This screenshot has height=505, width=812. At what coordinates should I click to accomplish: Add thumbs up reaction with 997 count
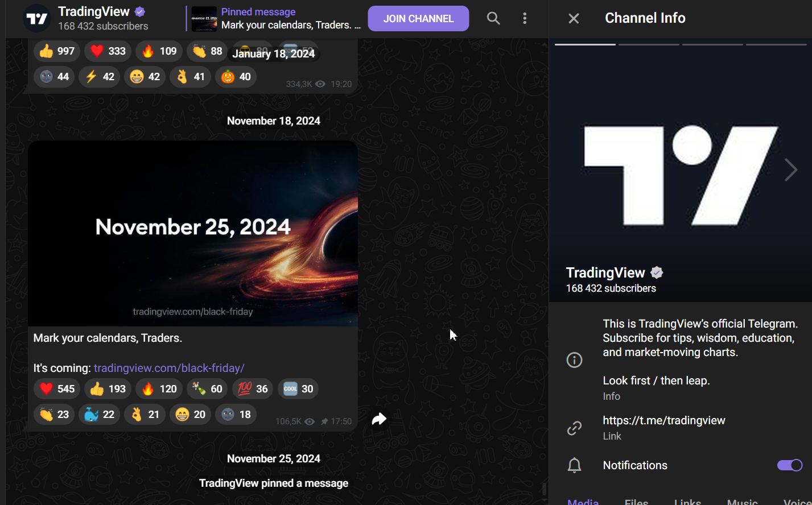pyautogui.click(x=57, y=51)
